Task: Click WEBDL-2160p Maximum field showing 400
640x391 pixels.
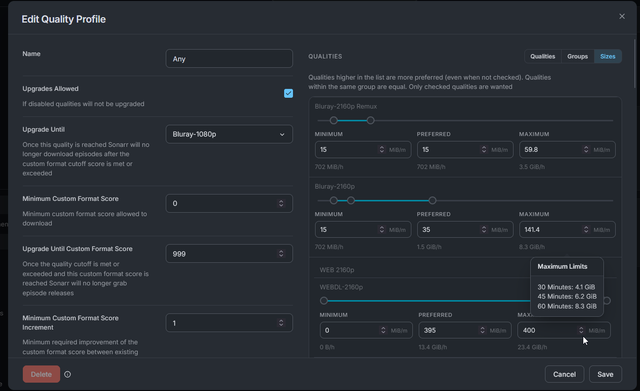Action: tap(564, 330)
